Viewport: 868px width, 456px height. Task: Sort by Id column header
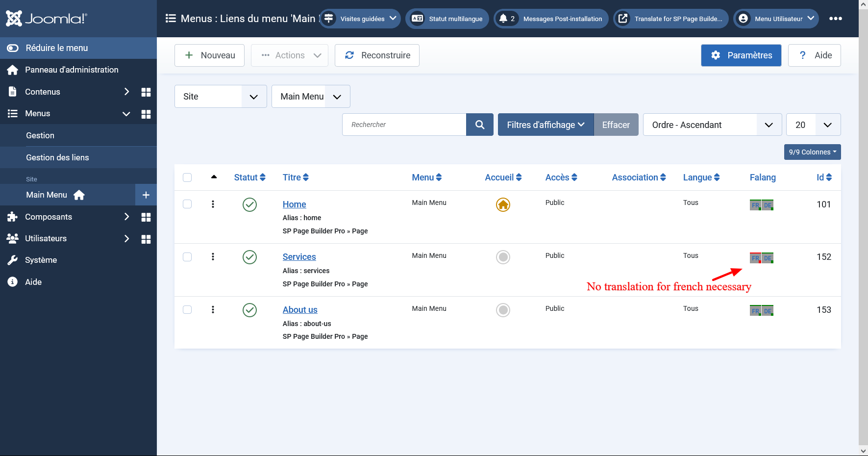coord(824,177)
